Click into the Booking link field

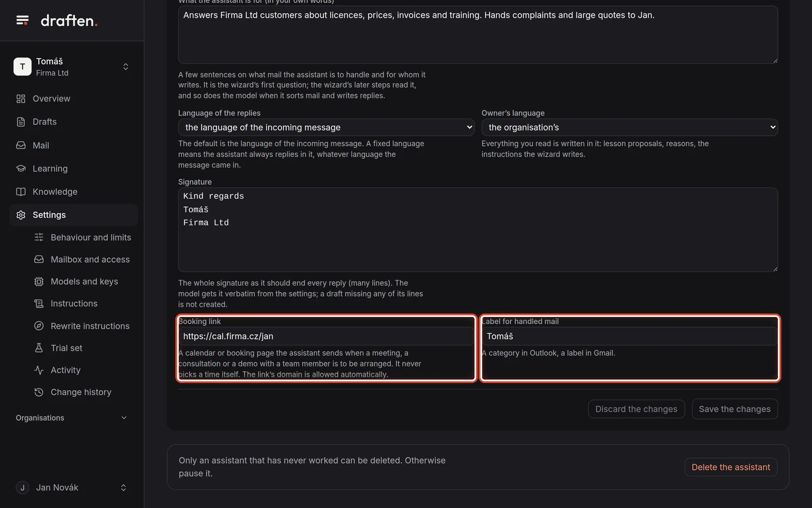(326, 336)
